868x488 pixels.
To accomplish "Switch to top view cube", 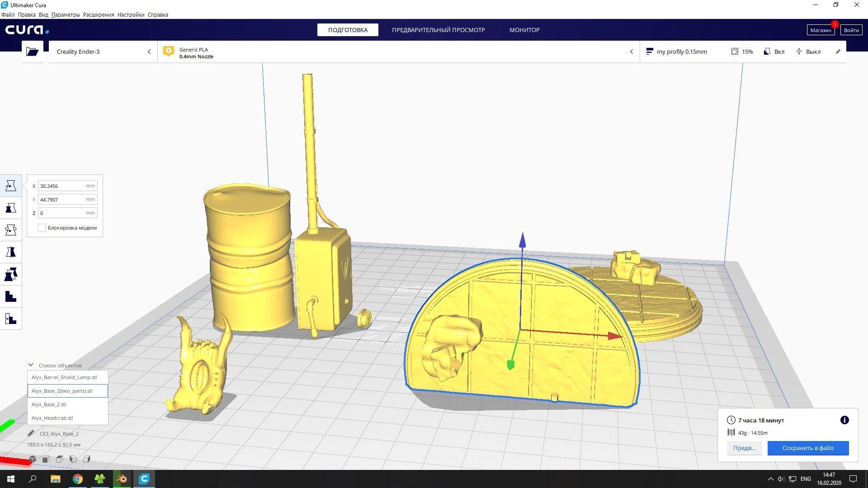I will pyautogui.click(x=59, y=459).
